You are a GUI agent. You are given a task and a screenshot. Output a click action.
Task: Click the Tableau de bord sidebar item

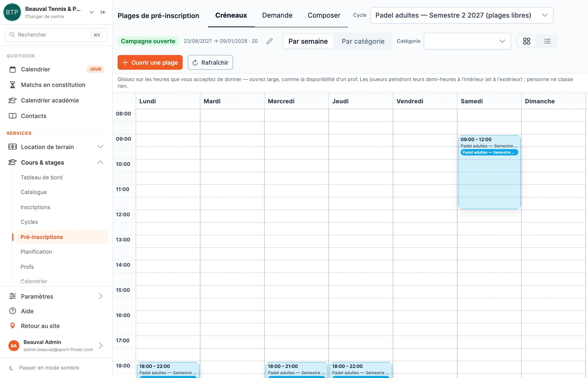[x=41, y=177]
